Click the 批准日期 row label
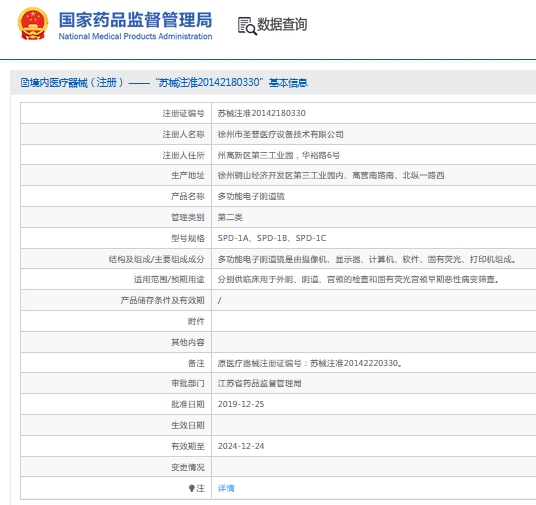The height and width of the screenshot is (505, 536). click(x=188, y=404)
